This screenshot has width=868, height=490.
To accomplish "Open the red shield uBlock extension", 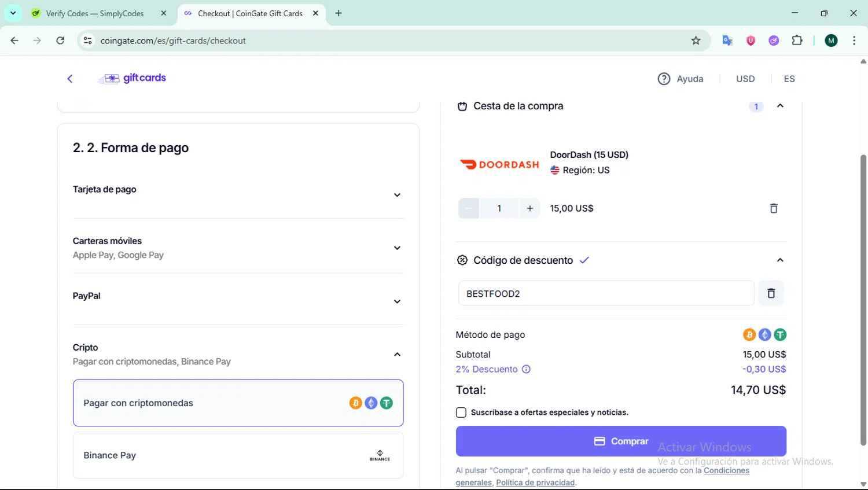I will point(751,40).
